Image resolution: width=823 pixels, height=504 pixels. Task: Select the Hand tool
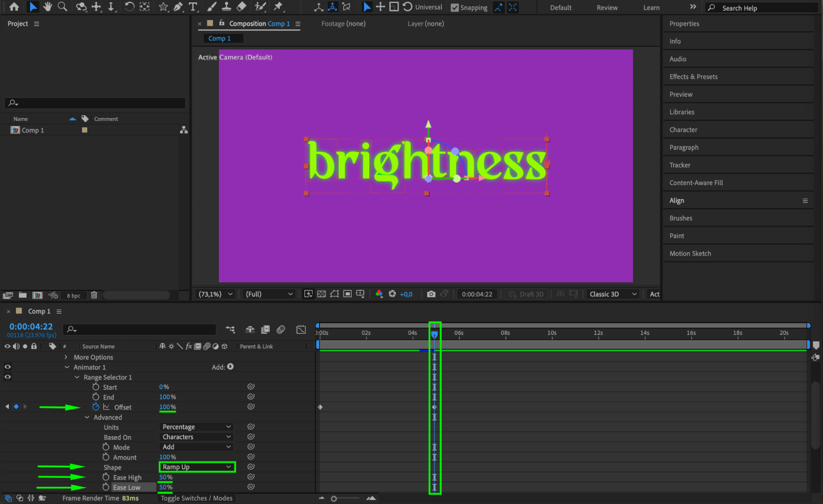[x=47, y=7]
